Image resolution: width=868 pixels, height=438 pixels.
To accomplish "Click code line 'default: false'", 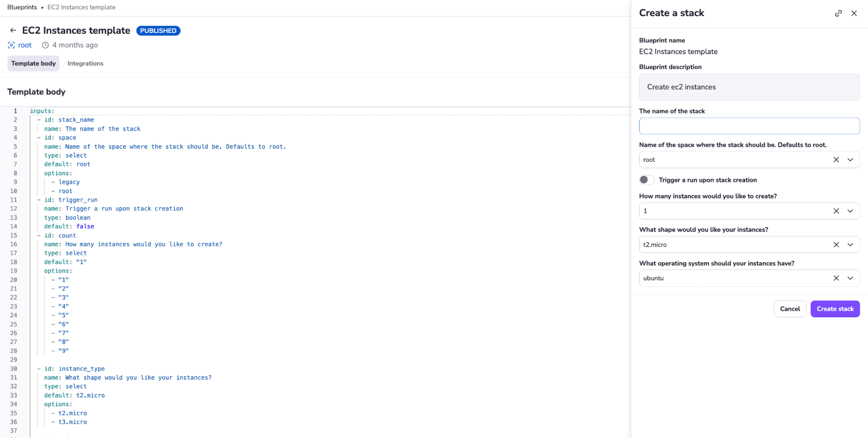I will pos(69,227).
